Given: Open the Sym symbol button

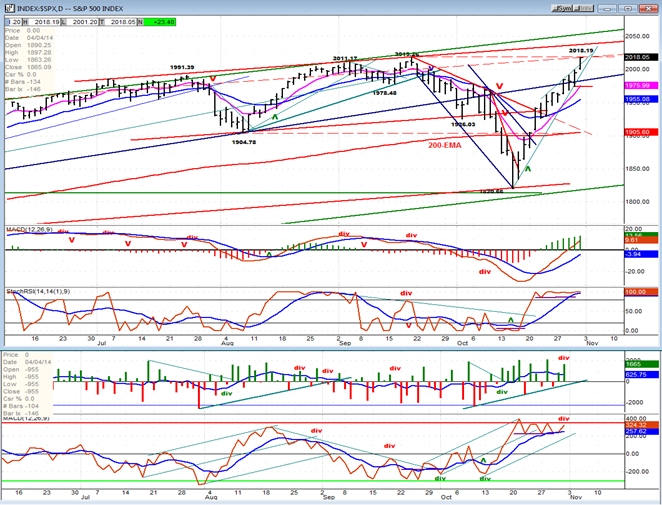Looking at the screenshot, I should point(563,8).
